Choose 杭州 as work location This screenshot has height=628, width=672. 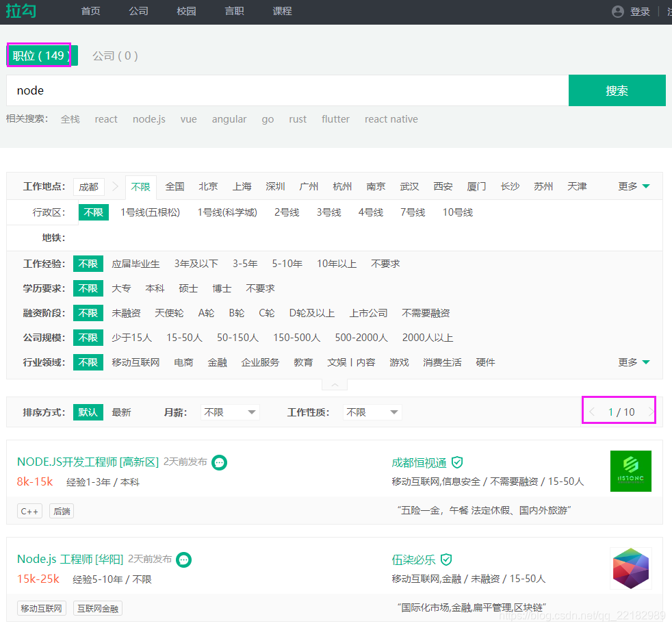(x=342, y=186)
